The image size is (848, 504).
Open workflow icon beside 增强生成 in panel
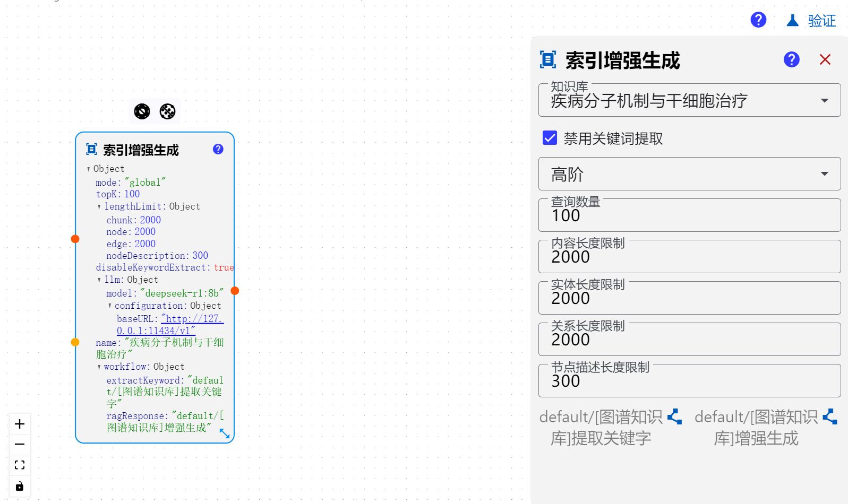829,417
